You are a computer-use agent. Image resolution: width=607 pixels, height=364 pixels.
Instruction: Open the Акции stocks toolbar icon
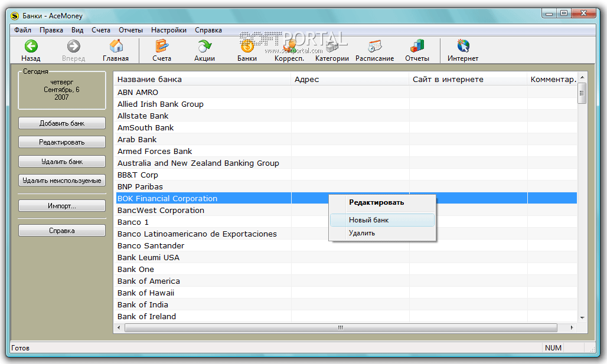(x=204, y=46)
